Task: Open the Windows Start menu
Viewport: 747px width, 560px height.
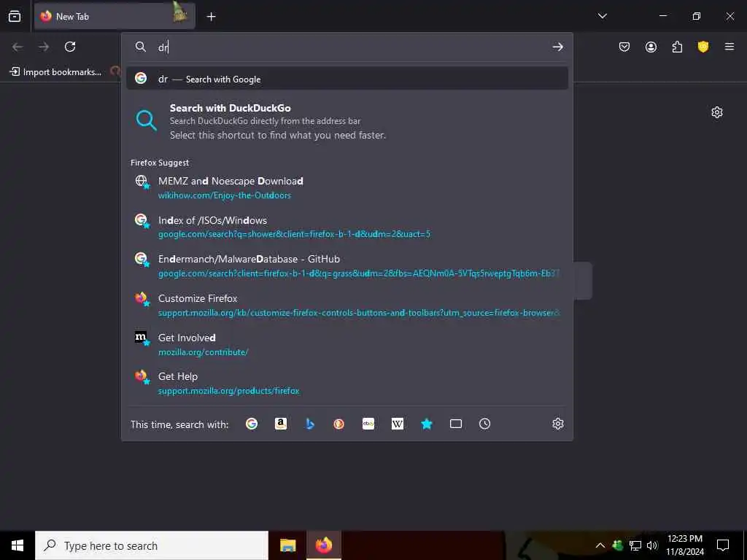Action: click(18, 545)
